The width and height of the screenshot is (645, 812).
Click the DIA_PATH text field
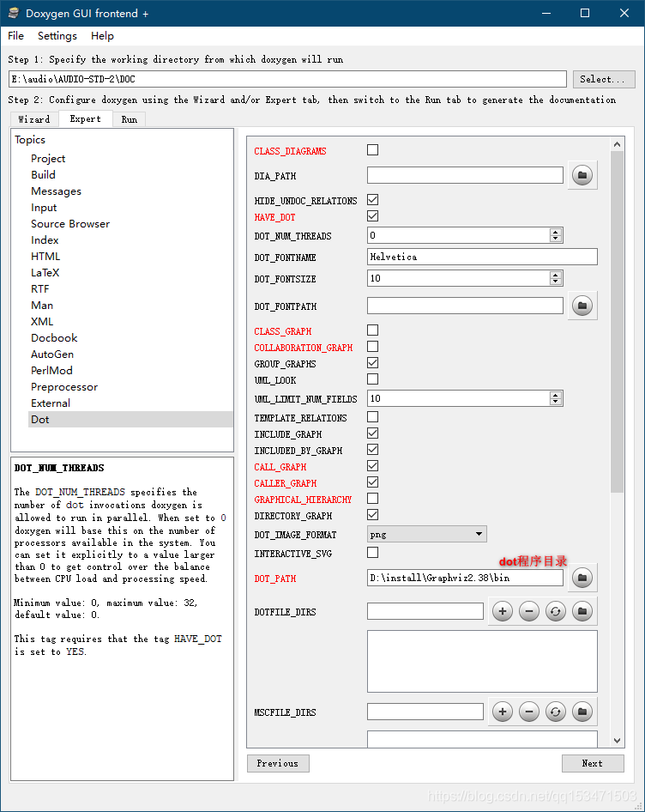click(465, 175)
